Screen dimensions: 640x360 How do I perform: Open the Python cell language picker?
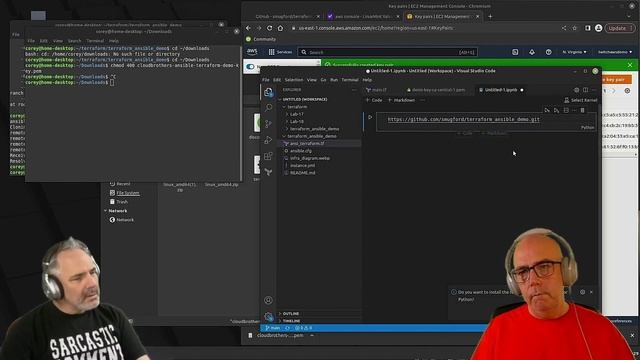coord(588,127)
